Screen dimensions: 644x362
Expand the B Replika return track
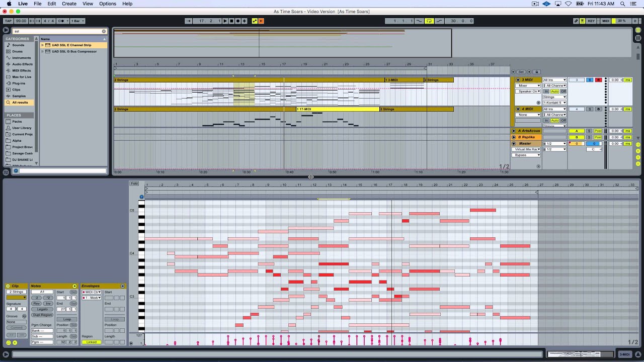(514, 137)
